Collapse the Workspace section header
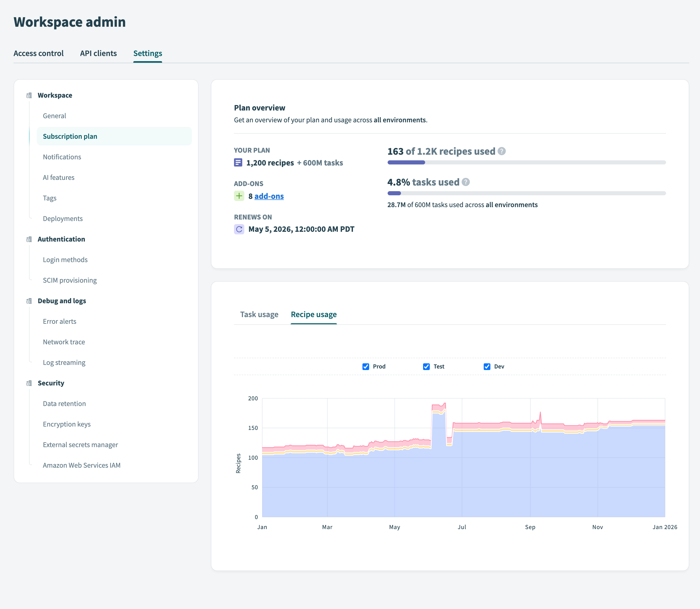Viewport: 700px width, 609px height. pos(55,96)
